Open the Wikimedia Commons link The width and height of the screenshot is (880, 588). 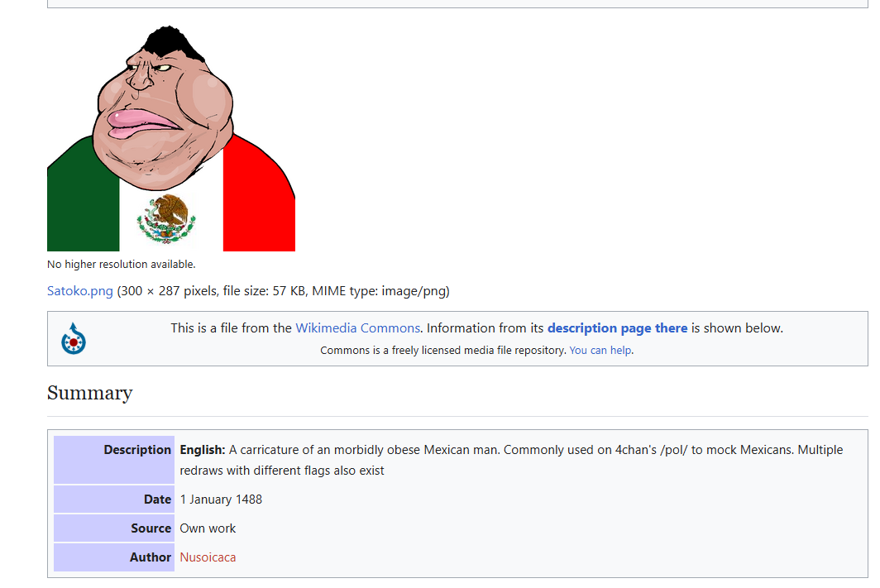pyautogui.click(x=357, y=327)
